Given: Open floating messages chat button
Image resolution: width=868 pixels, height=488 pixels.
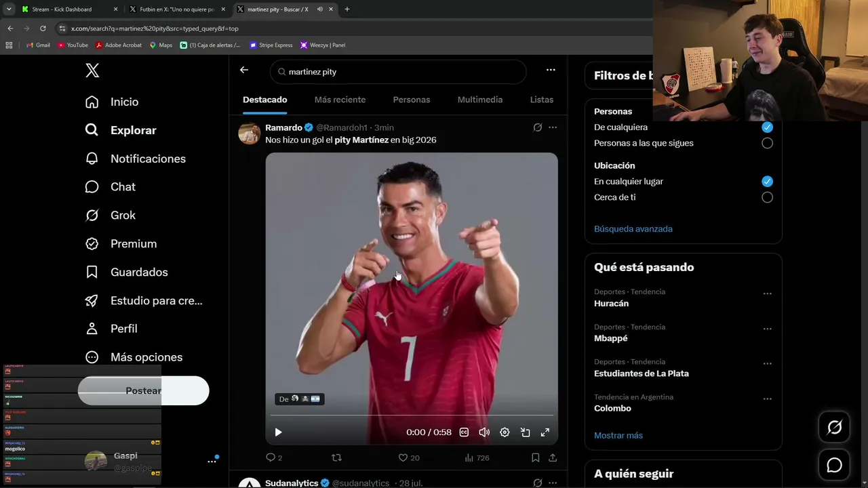Looking at the screenshot, I should (834, 465).
